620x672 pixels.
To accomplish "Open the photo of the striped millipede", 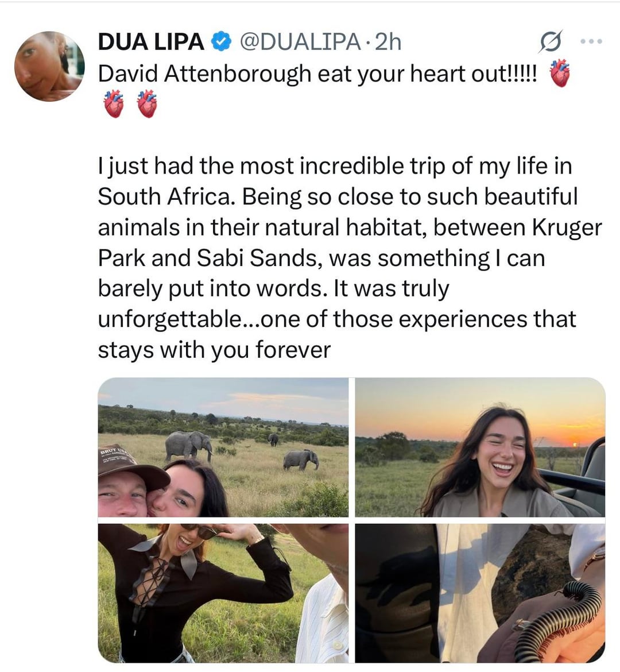I will pyautogui.click(x=480, y=593).
